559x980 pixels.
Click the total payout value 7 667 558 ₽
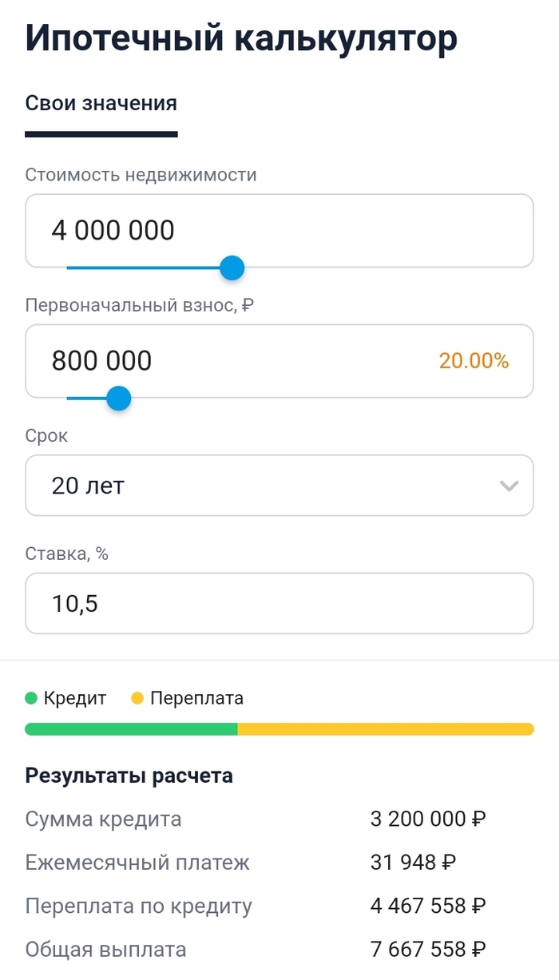tap(428, 949)
